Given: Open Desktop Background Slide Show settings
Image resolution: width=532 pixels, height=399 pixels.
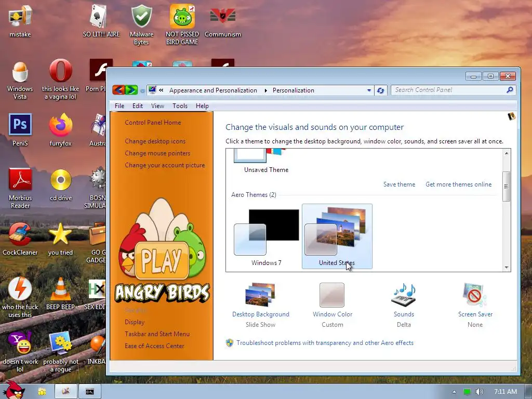Looking at the screenshot, I should tap(261, 304).
